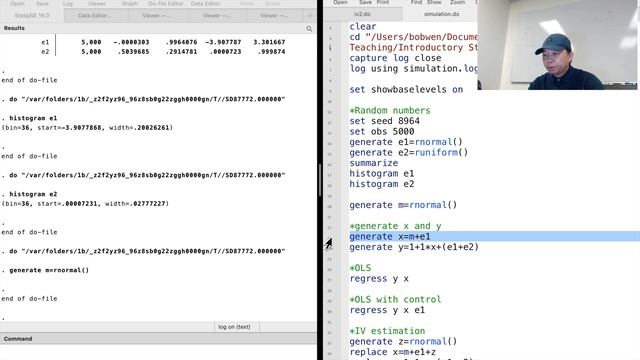Image resolution: width=640 pixels, height=360 pixels.
Task: Click the 'regress y x e1' line
Action: 387,310
